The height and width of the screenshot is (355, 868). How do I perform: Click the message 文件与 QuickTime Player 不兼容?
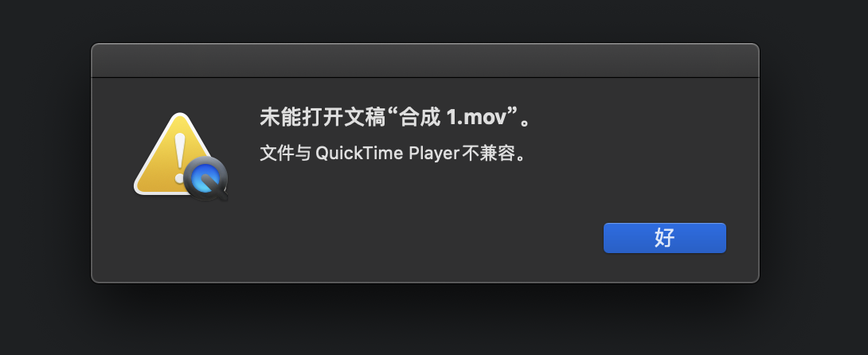coord(393,153)
